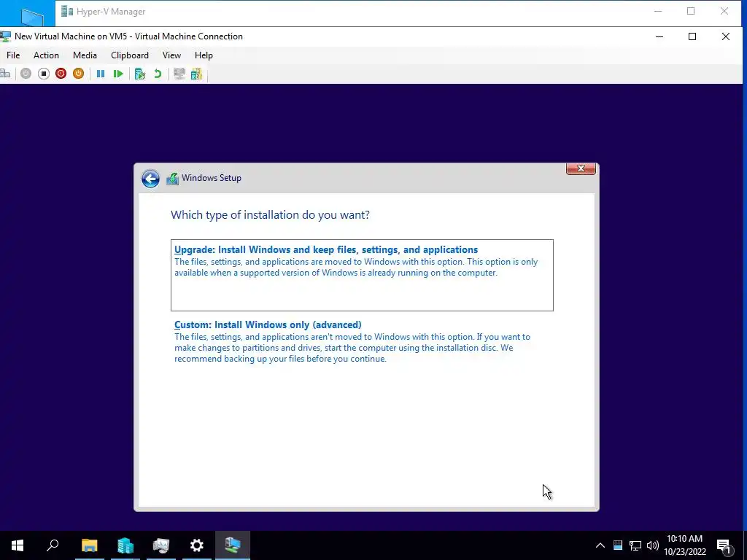The width and height of the screenshot is (747, 560).
Task: Pause the virtual machine
Action: [101, 74]
